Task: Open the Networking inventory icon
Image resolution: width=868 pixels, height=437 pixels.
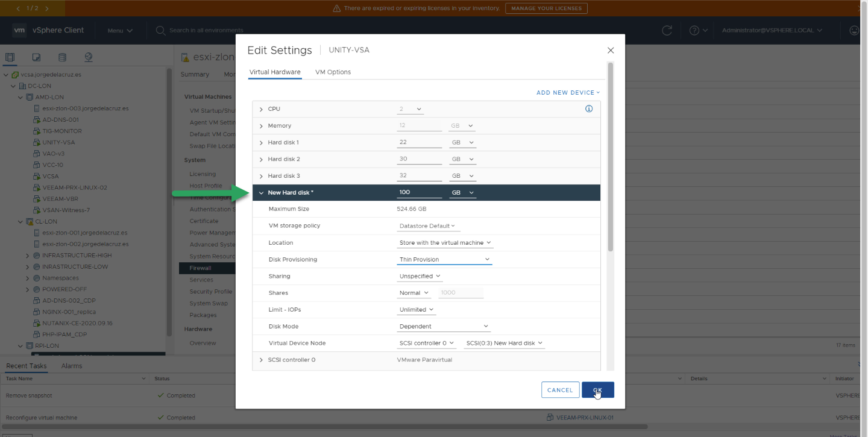Action: [89, 57]
